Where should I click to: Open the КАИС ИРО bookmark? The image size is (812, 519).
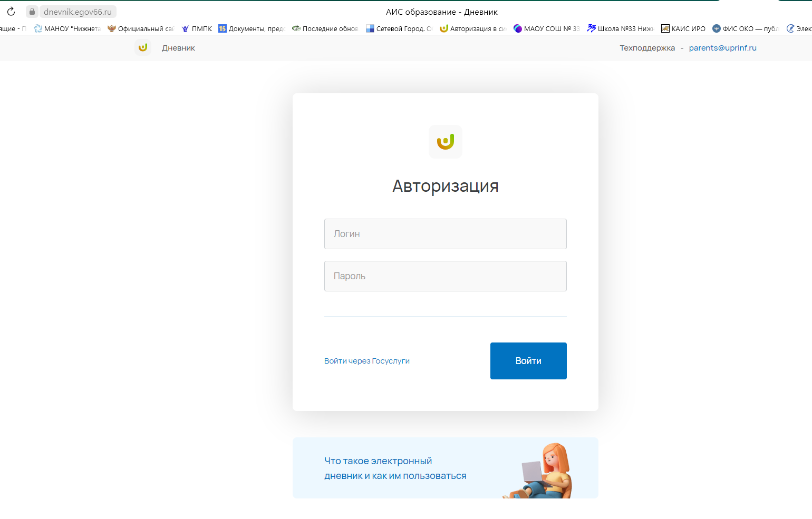pyautogui.click(x=683, y=28)
